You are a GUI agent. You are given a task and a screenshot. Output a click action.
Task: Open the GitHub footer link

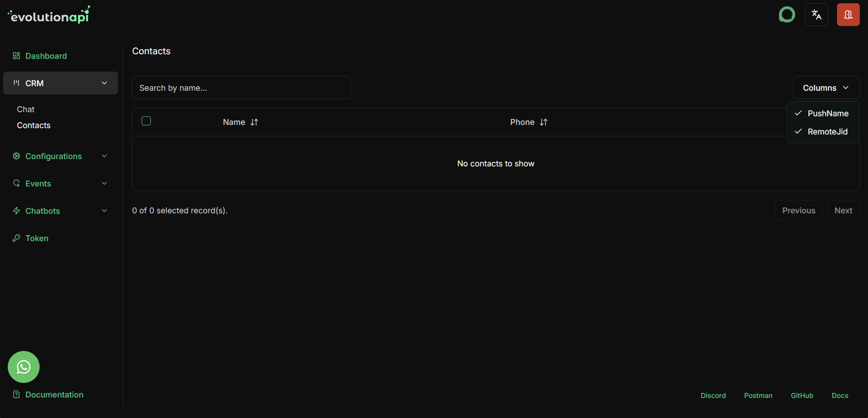click(x=802, y=396)
